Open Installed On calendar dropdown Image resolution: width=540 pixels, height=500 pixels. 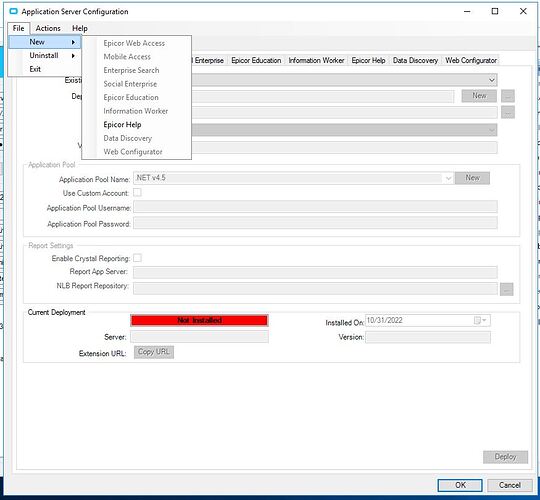tap(481, 321)
